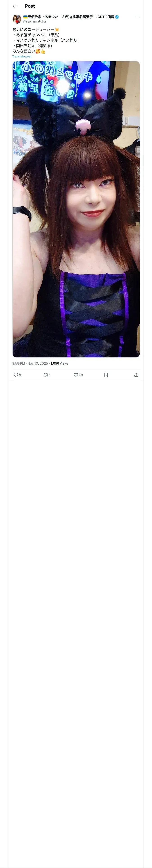The height and width of the screenshot is (868, 152).
Task: Click the Translate post link
Action: tap(22, 57)
